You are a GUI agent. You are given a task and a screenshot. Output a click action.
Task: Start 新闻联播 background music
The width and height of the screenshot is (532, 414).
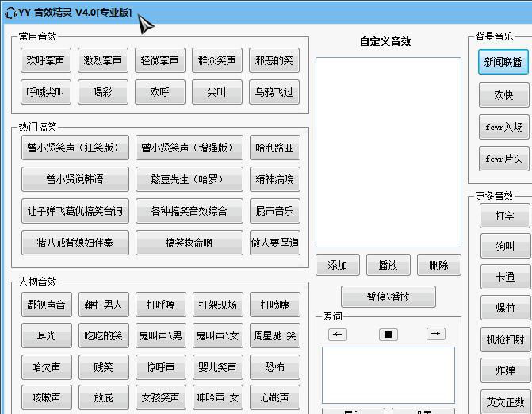pos(503,62)
